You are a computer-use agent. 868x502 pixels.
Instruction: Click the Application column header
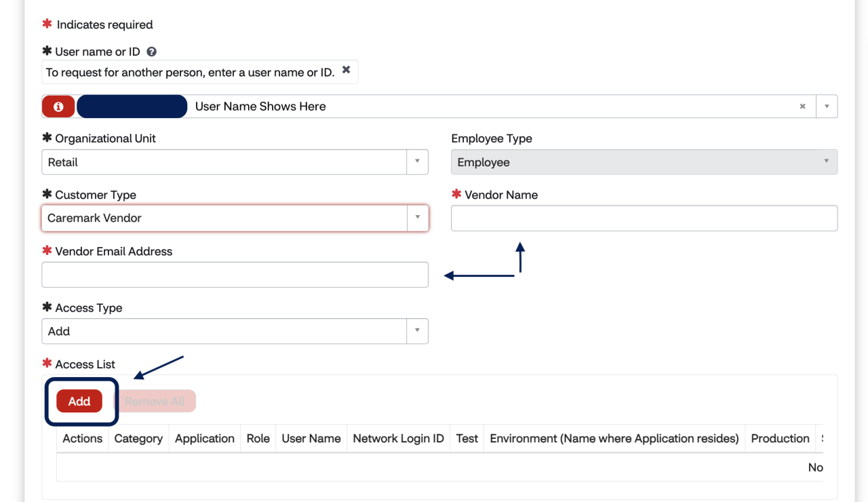[x=204, y=438]
